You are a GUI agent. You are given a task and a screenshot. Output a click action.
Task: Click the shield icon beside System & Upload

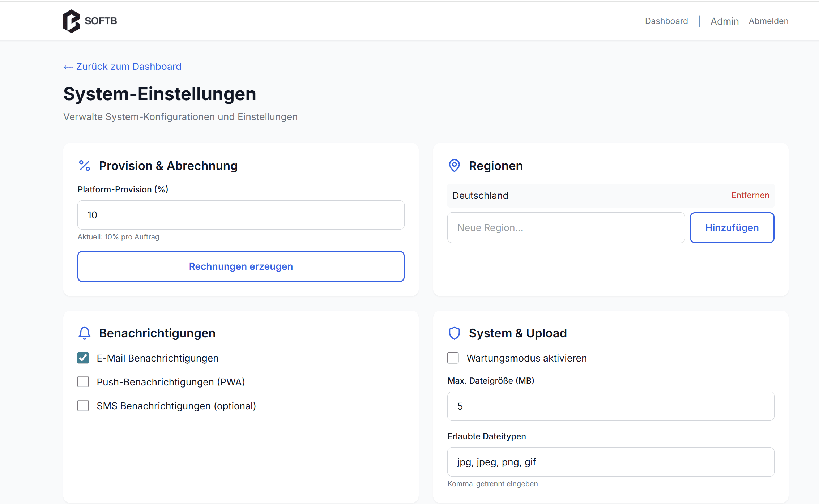454,333
